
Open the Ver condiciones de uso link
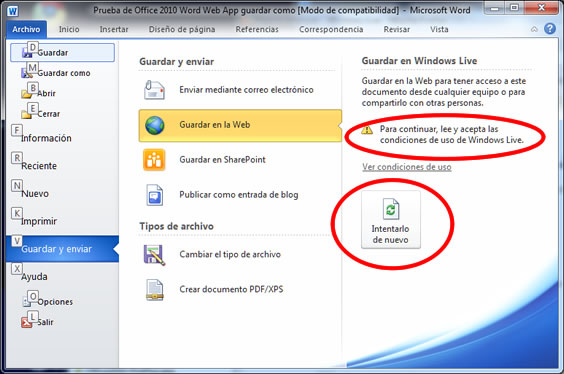(406, 167)
